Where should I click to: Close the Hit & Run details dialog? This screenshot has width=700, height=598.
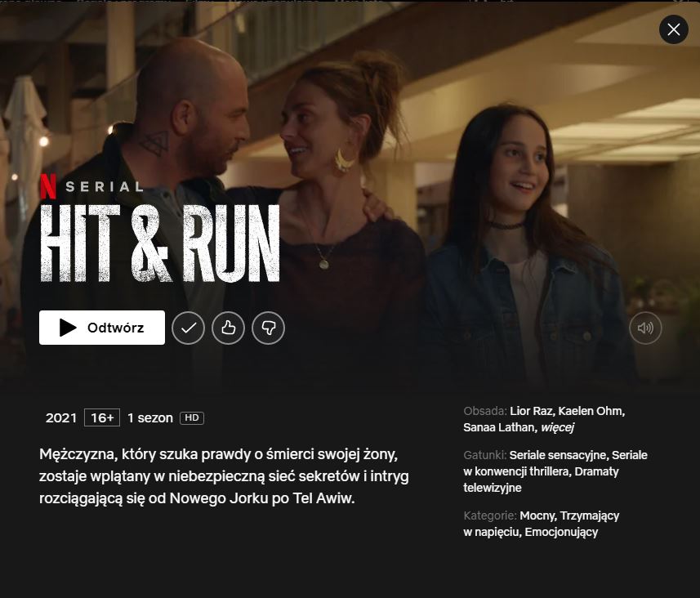pos(674,29)
